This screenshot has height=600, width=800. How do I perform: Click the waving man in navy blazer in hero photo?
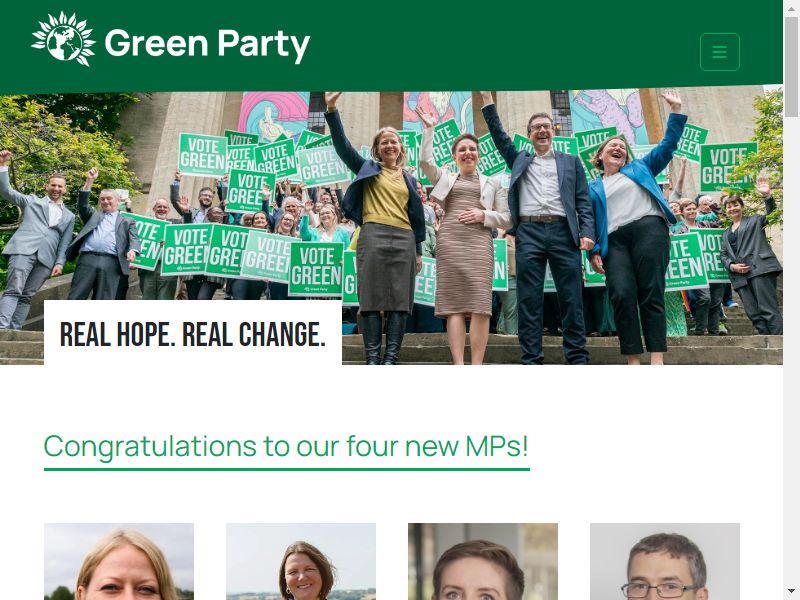coord(543,230)
